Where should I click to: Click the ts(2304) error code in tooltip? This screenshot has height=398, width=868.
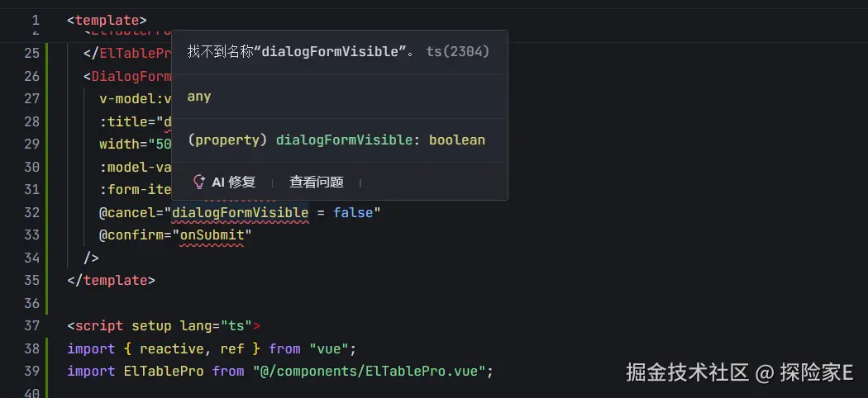tap(457, 52)
